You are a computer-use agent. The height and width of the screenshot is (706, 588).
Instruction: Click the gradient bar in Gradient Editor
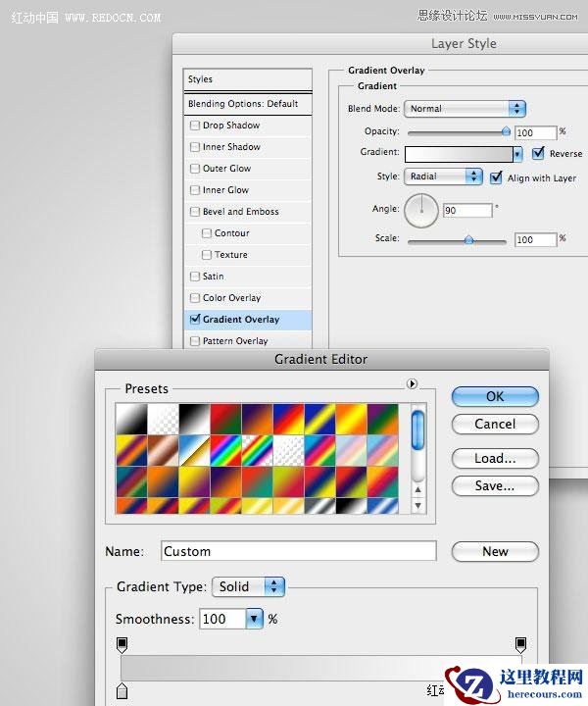[x=321, y=668]
